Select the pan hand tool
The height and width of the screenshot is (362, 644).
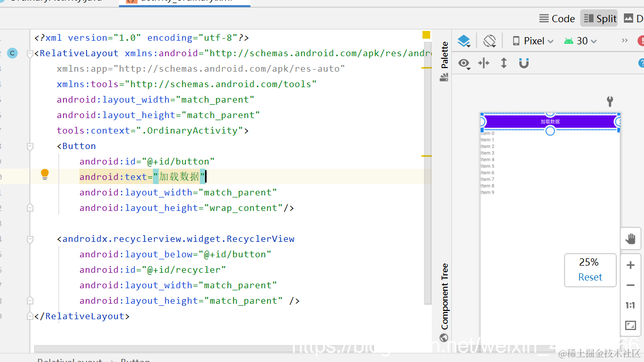[x=631, y=239]
